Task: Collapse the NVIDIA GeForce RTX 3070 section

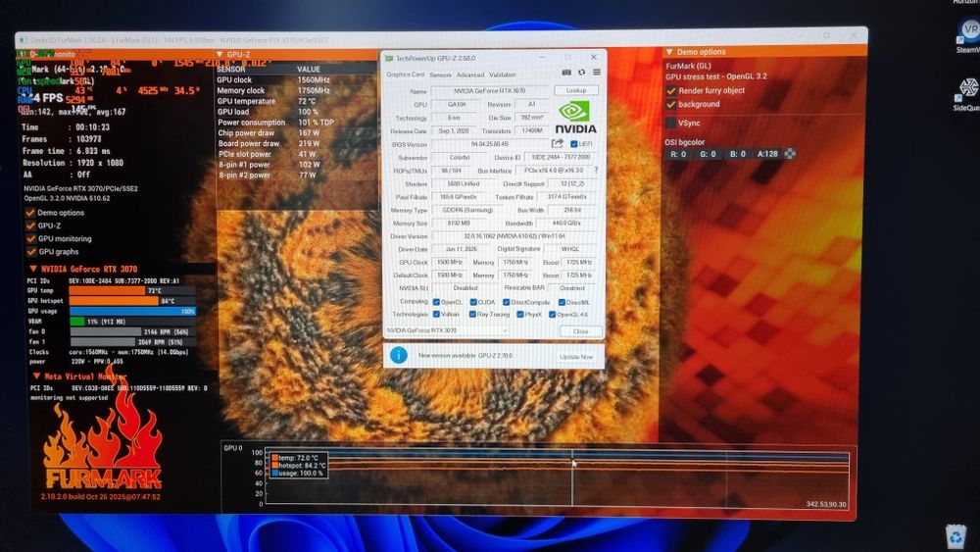Action: (x=32, y=269)
